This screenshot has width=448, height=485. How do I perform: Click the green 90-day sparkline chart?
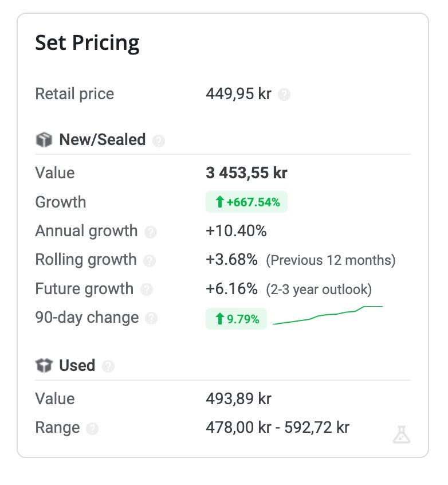click(328, 315)
